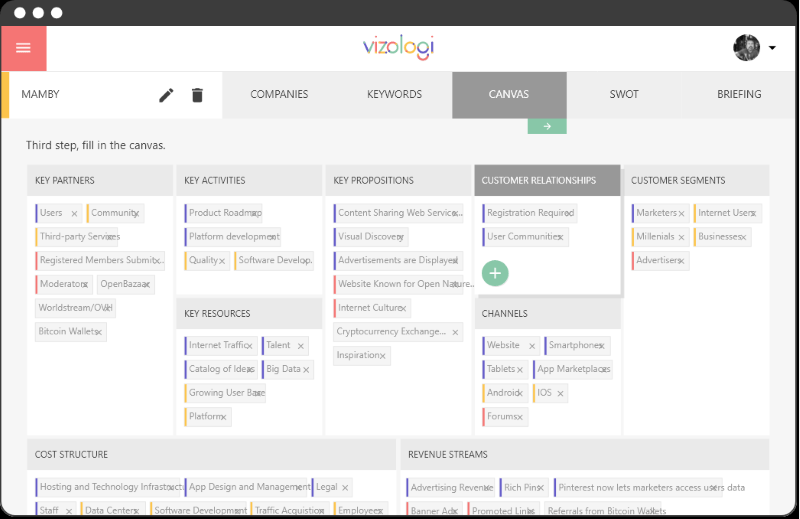
Task: Switch to the Keywords tab
Action: coord(394,94)
